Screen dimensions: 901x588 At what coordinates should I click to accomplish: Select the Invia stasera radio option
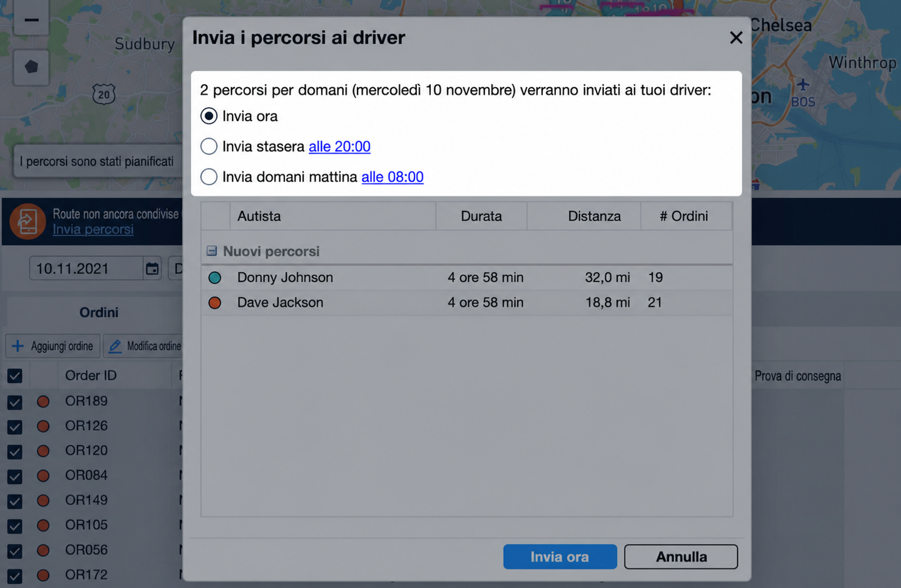tap(209, 146)
